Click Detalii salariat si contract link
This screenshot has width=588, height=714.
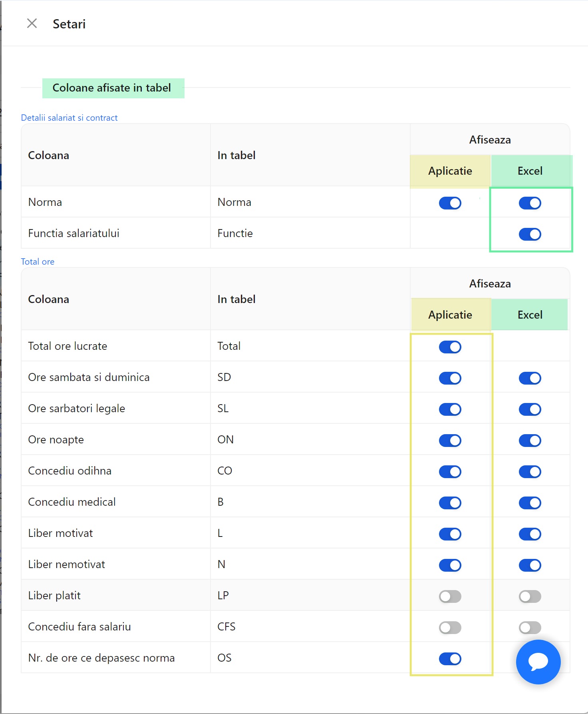point(69,118)
